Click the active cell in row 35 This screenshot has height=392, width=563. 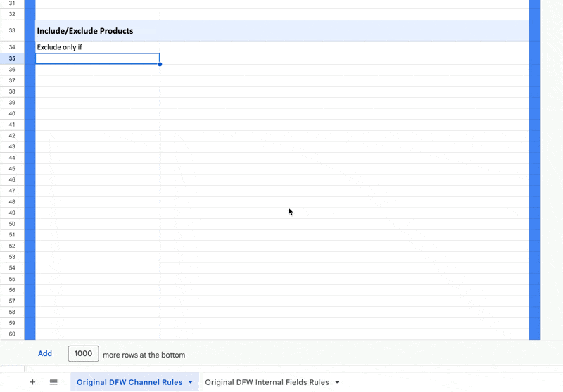[x=97, y=58]
